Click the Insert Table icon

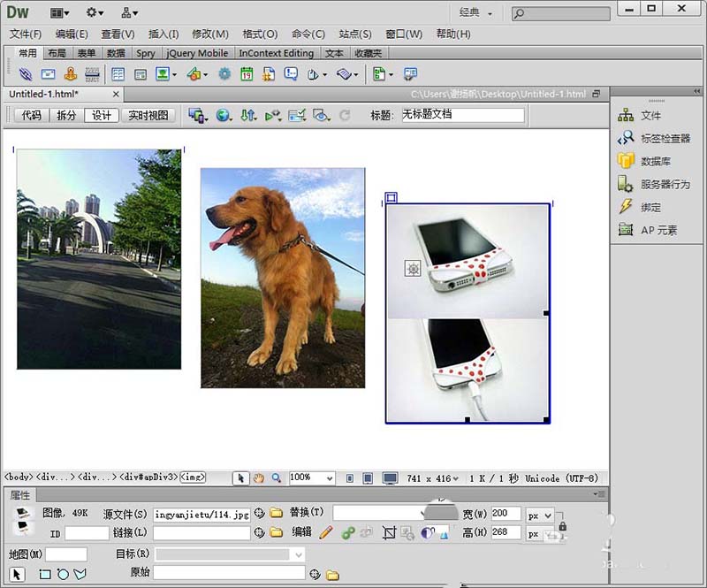tap(118, 74)
